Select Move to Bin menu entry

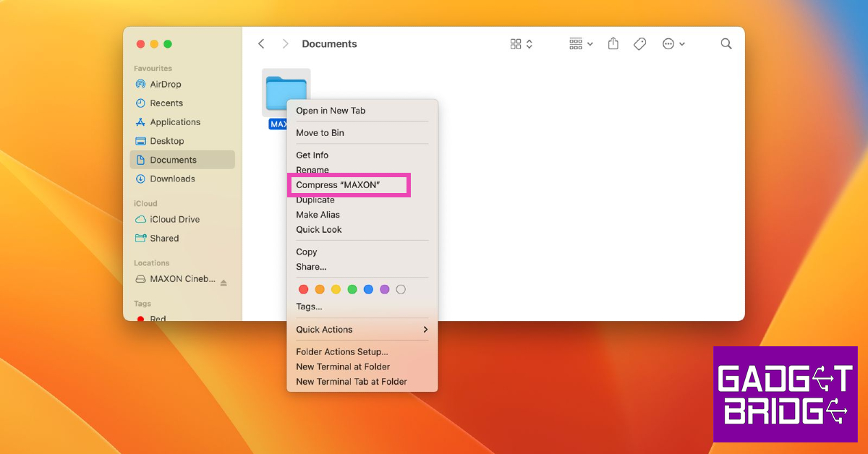(320, 133)
